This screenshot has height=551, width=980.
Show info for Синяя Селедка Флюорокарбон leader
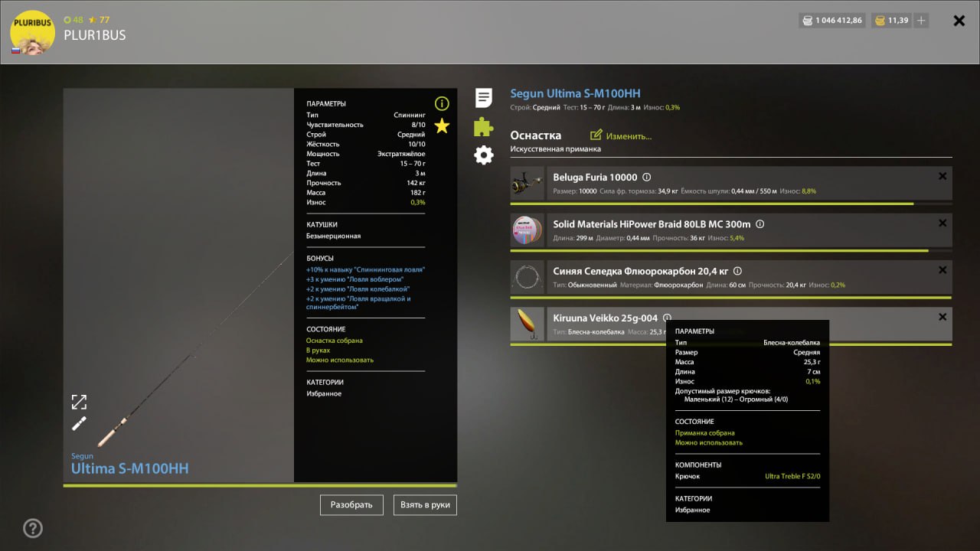coord(737,271)
